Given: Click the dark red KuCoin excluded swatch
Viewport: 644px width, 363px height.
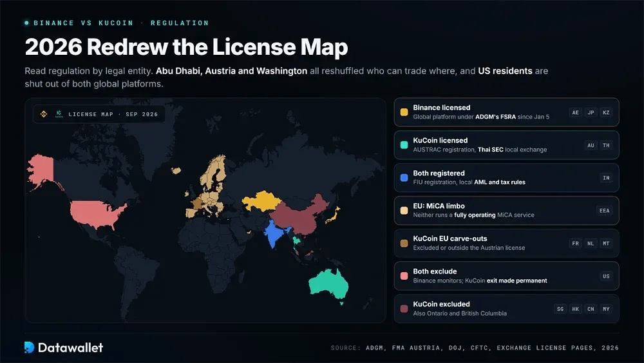Looking at the screenshot, I should click(404, 309).
